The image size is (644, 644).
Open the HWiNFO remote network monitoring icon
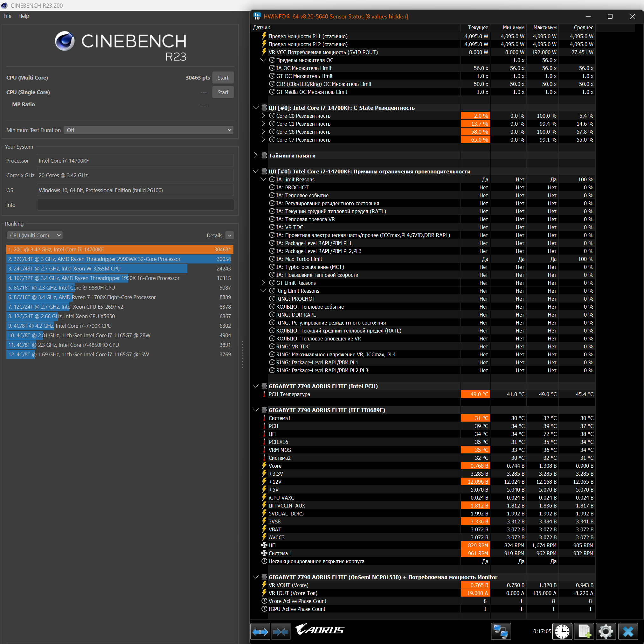501,631
